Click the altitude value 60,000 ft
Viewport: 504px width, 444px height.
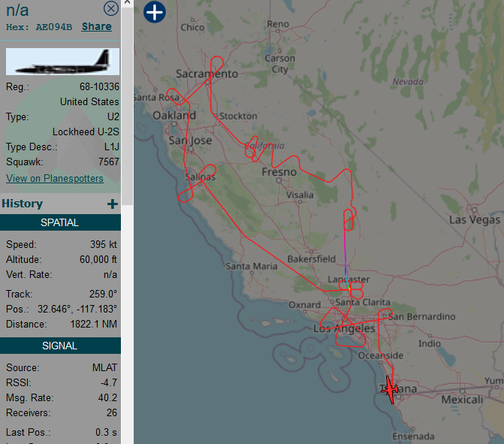pos(98,260)
